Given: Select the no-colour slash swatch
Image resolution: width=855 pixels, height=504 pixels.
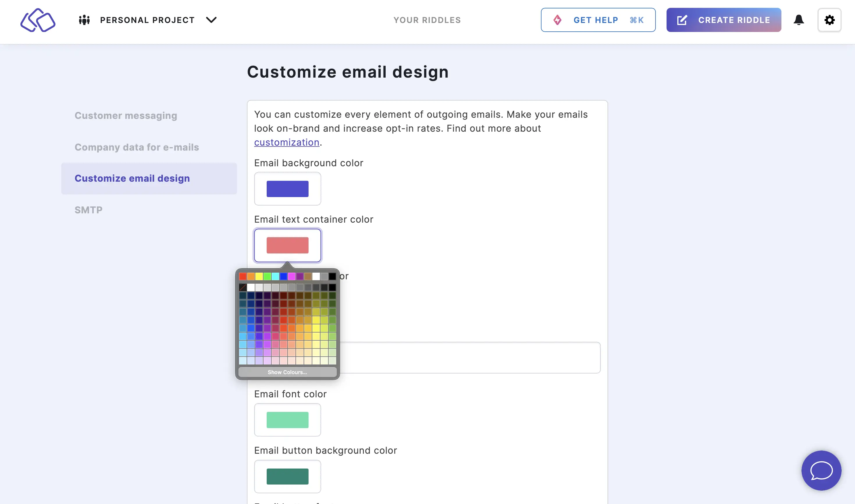Looking at the screenshot, I should click(243, 288).
